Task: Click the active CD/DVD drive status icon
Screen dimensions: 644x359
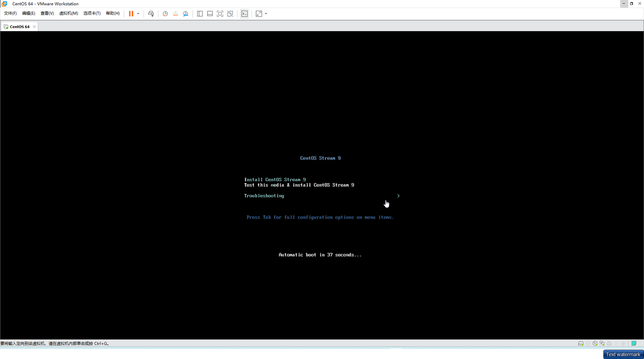Action: [x=595, y=343]
